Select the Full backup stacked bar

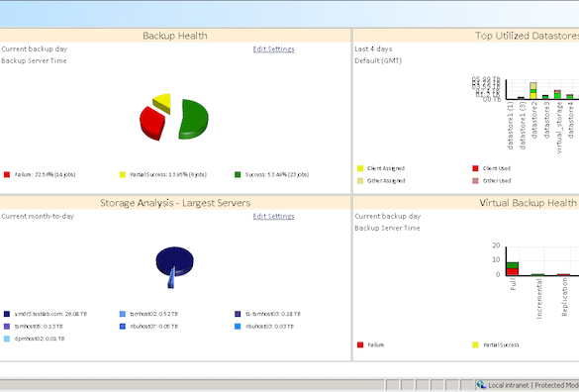(513, 268)
